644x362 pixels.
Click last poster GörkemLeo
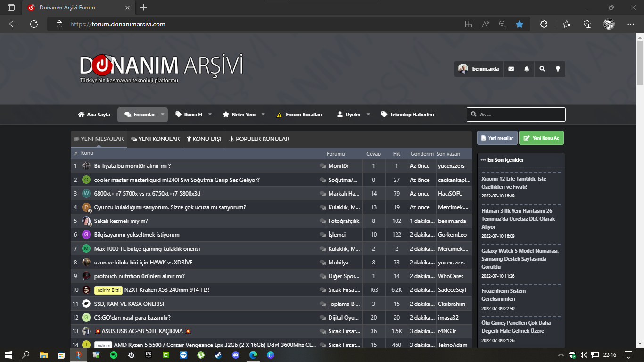[452, 234]
